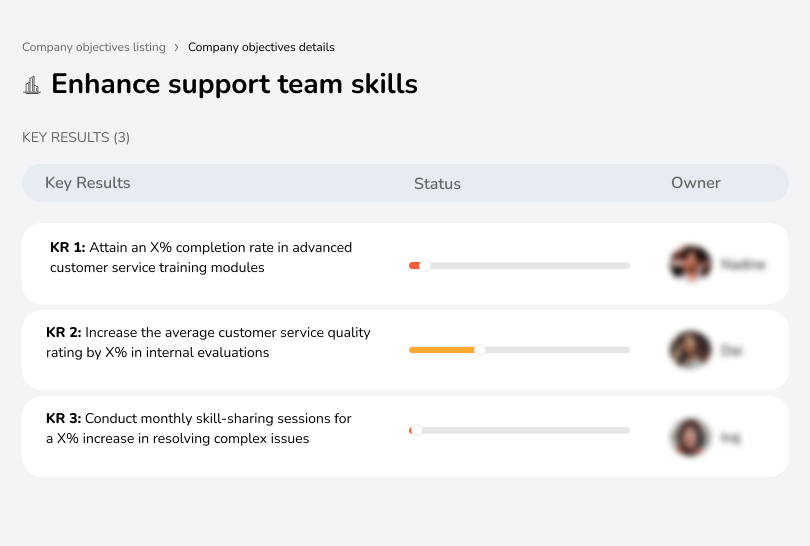Click the company building icon beside title

point(32,85)
